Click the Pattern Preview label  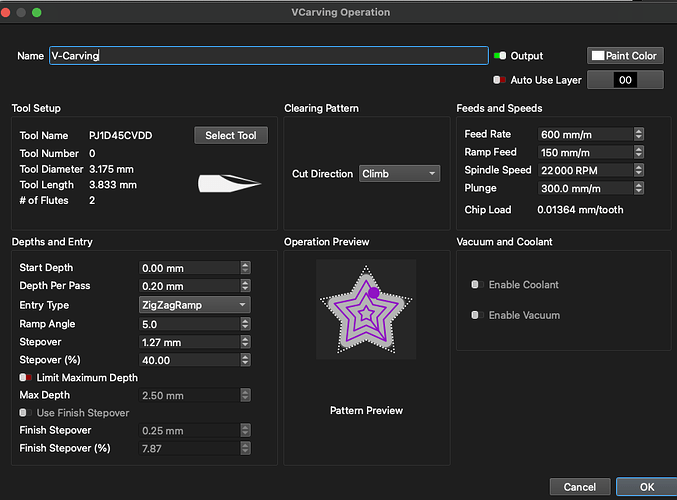[366, 410]
